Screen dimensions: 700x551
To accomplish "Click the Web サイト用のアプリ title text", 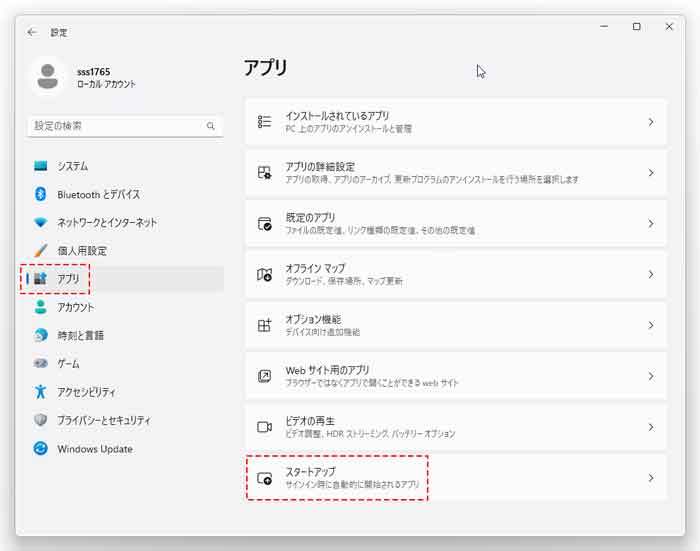I will 327,370.
